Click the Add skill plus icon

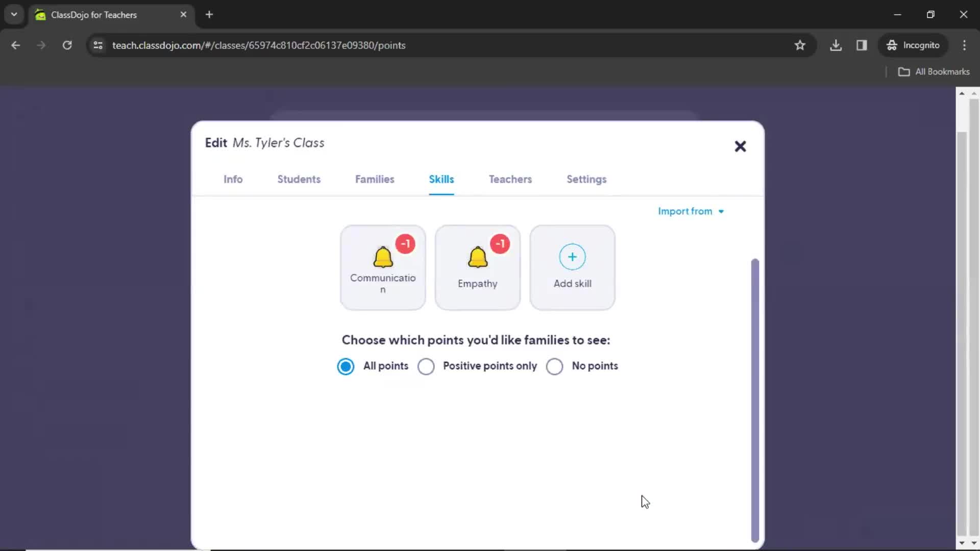click(573, 256)
